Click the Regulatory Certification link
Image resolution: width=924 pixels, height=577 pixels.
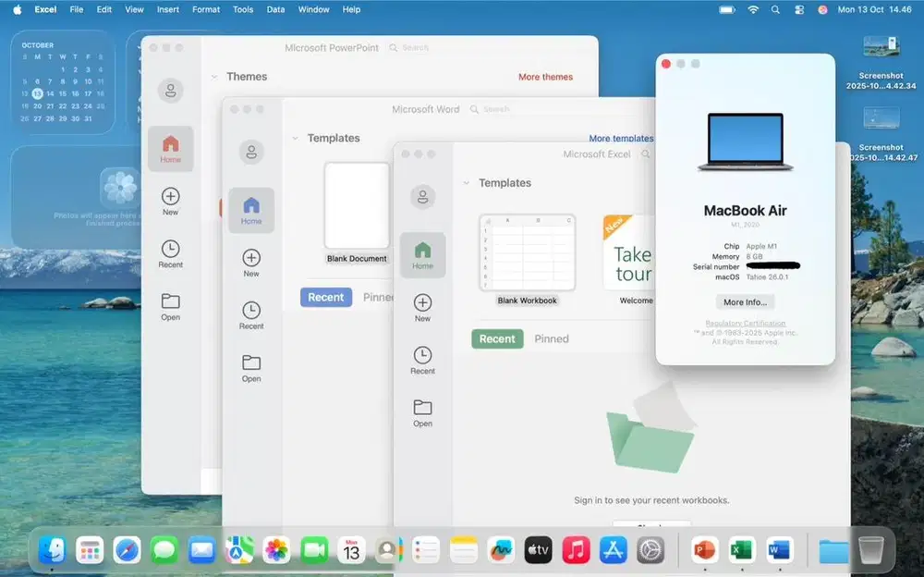point(745,324)
